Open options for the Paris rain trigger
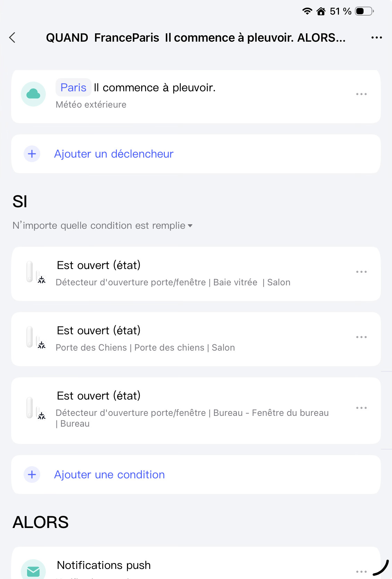This screenshot has height=579, width=392. coord(361,94)
